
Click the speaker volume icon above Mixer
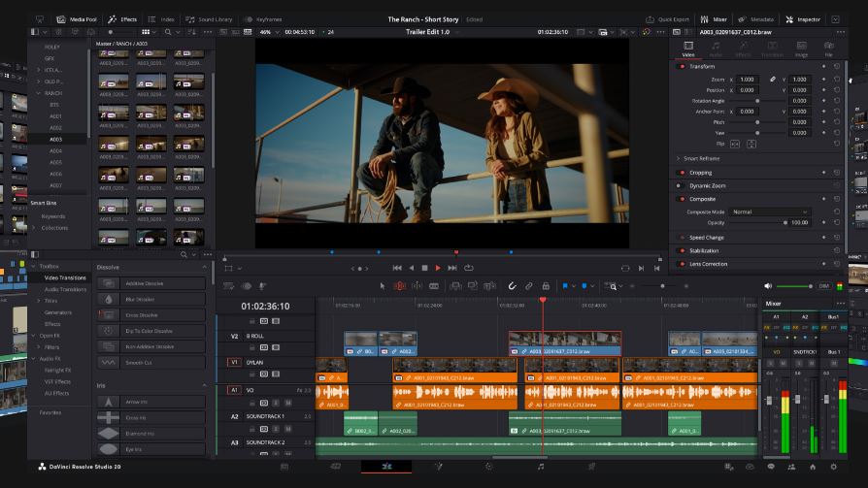pyautogui.click(x=768, y=286)
